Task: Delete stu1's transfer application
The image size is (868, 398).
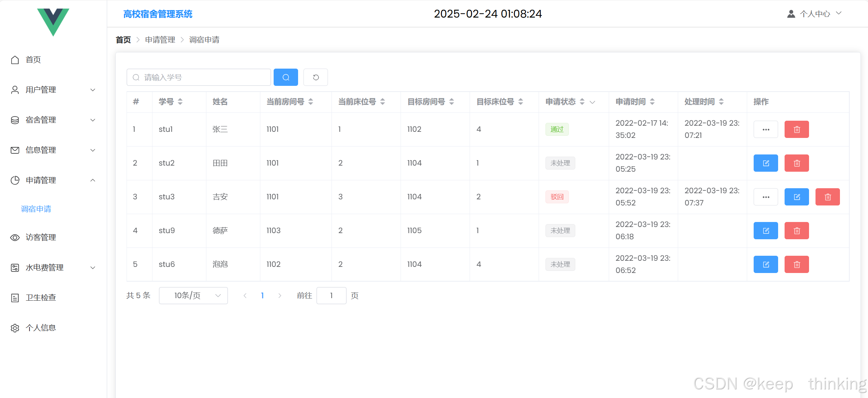Action: click(796, 129)
